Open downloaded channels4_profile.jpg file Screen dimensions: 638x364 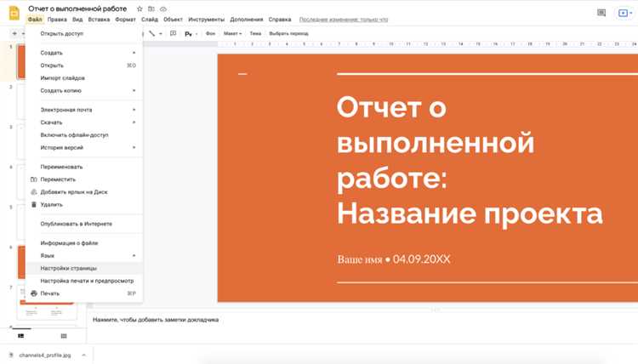coord(45,355)
